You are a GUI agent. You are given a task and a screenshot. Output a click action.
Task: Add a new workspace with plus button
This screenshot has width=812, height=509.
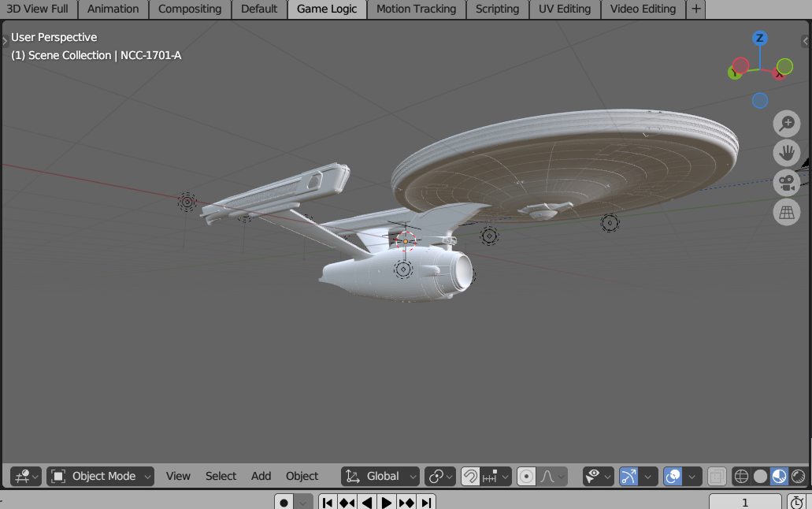coord(696,9)
